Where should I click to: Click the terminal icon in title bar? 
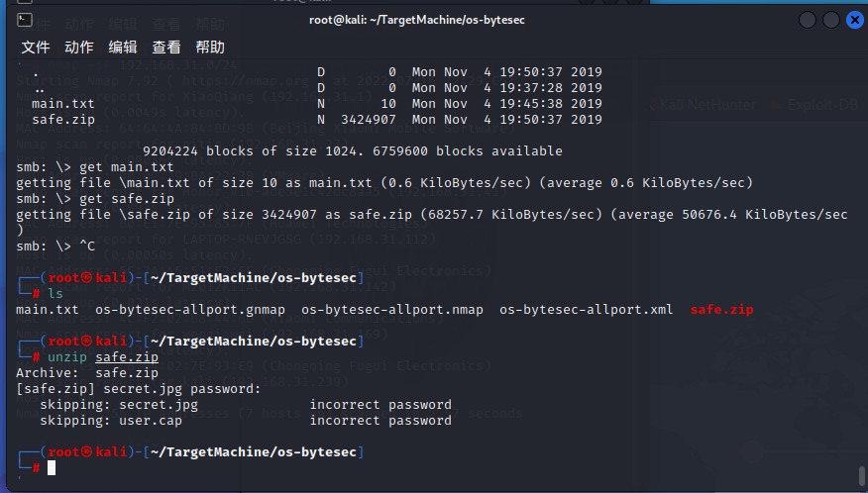pos(25,20)
